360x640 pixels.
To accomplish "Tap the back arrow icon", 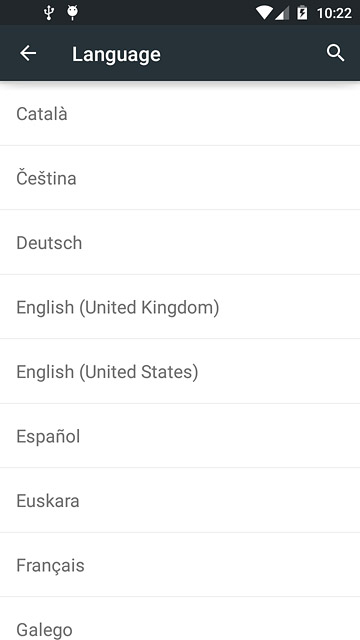I will tap(28, 53).
